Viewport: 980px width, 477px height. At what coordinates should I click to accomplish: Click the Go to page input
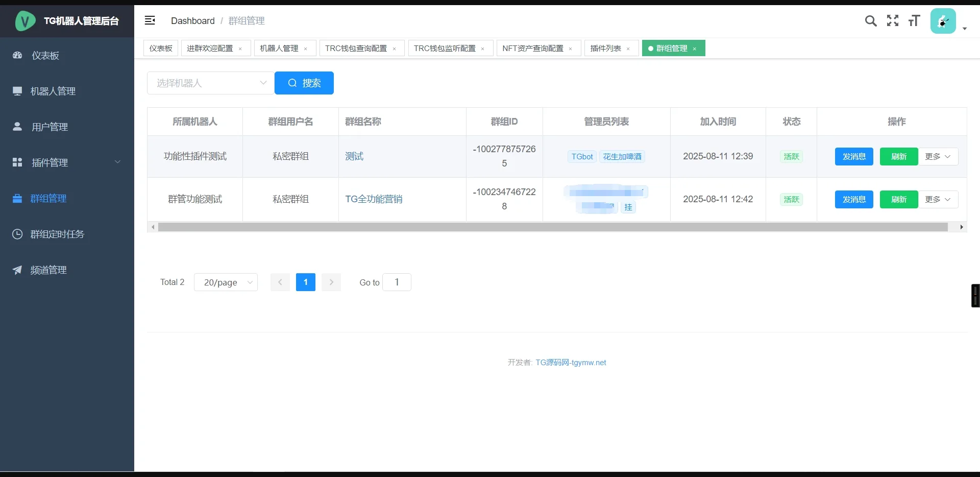[x=397, y=282]
